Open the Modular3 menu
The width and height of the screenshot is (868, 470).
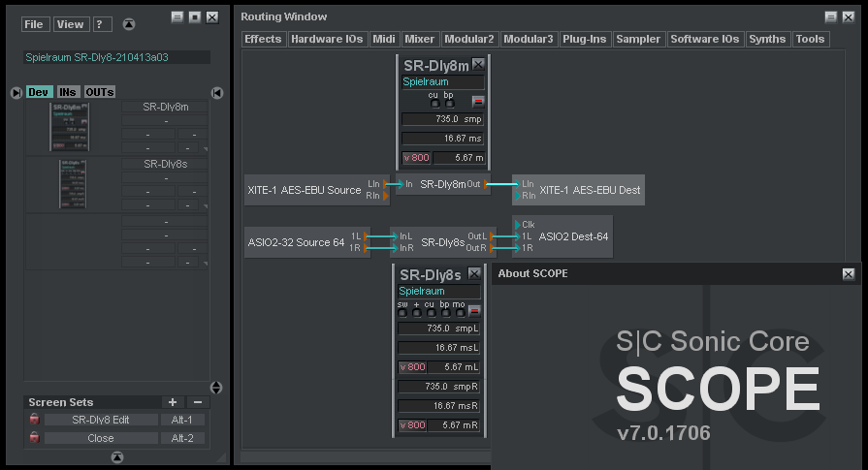pyautogui.click(x=529, y=40)
